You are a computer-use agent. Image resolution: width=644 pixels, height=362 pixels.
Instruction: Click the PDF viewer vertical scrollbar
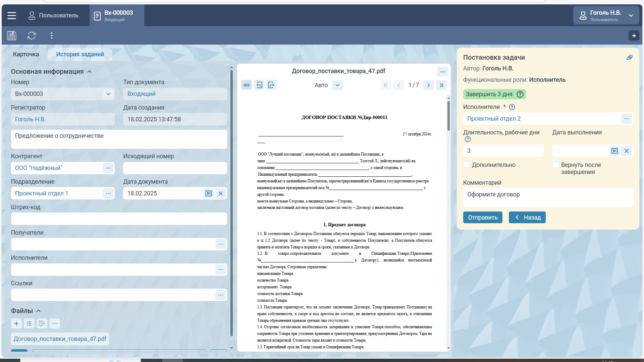click(x=448, y=116)
